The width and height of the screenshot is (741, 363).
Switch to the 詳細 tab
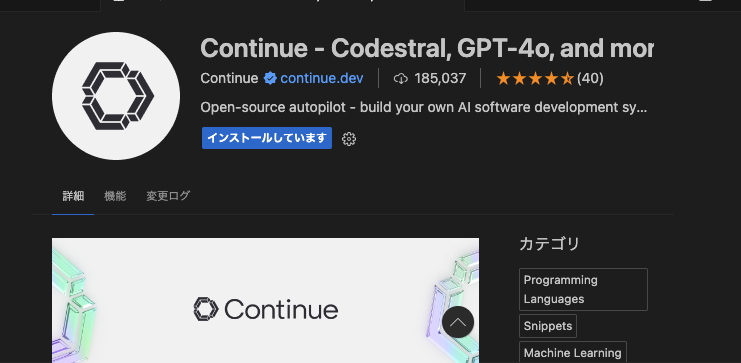[73, 196]
